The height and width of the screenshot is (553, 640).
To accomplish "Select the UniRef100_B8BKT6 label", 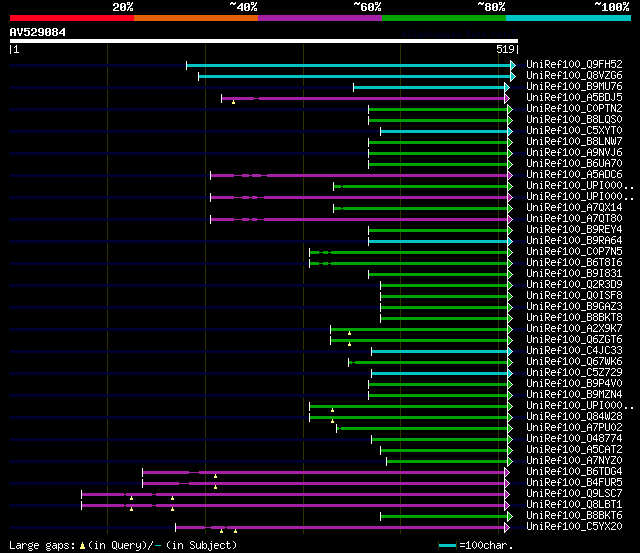I will click(574, 516).
